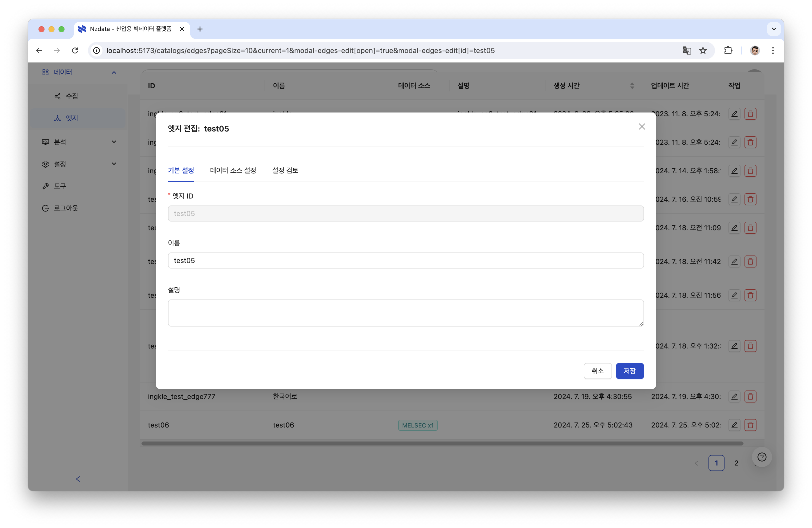
Task: Click the 설정 gear icon
Action: (45, 164)
